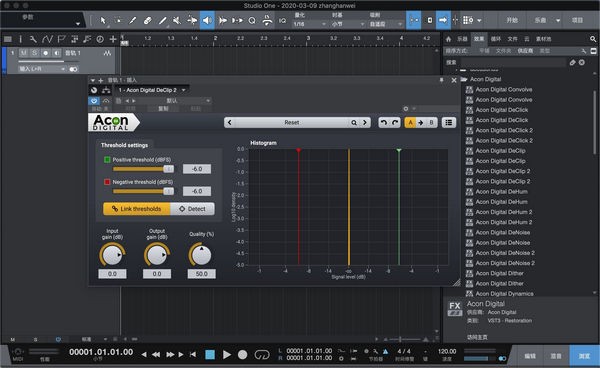Switch to preset slot B
This screenshot has height=368, width=600.
pyautogui.click(x=431, y=122)
